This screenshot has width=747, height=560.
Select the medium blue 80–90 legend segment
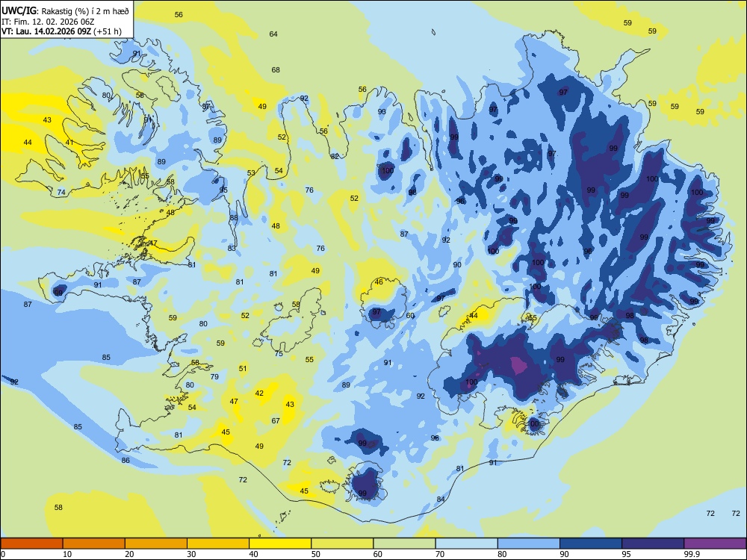click(529, 544)
